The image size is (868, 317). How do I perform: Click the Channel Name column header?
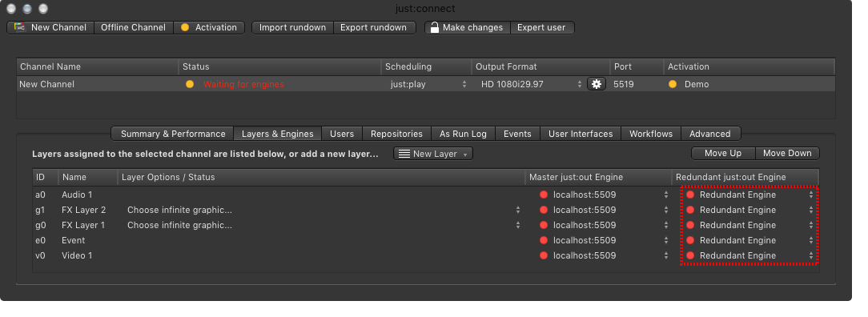[x=98, y=66]
